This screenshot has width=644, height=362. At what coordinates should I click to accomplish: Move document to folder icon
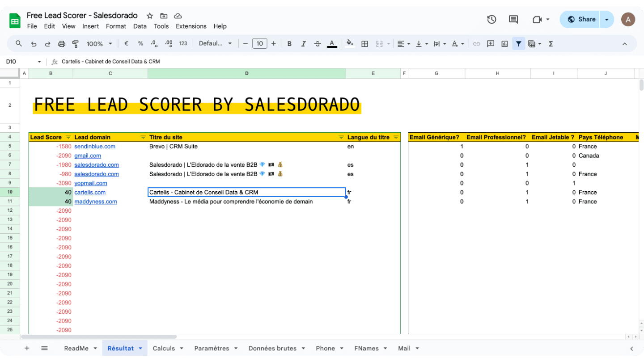tap(164, 16)
